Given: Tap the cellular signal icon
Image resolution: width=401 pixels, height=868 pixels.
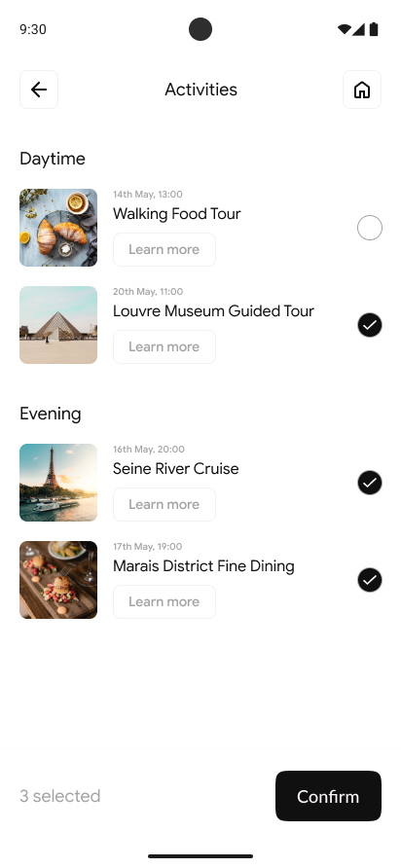Looking at the screenshot, I should pos(358,29).
